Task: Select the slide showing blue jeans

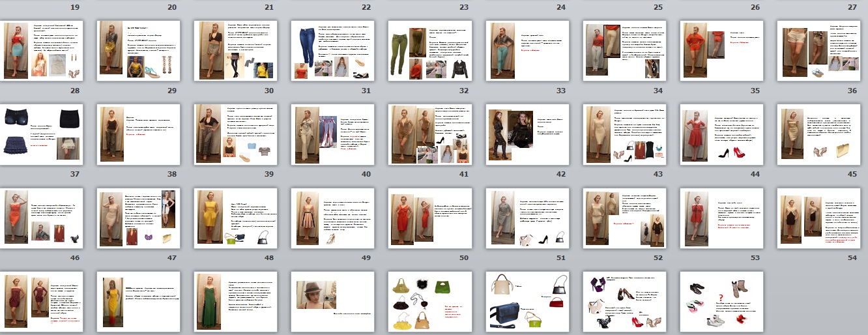Action: 332,50
